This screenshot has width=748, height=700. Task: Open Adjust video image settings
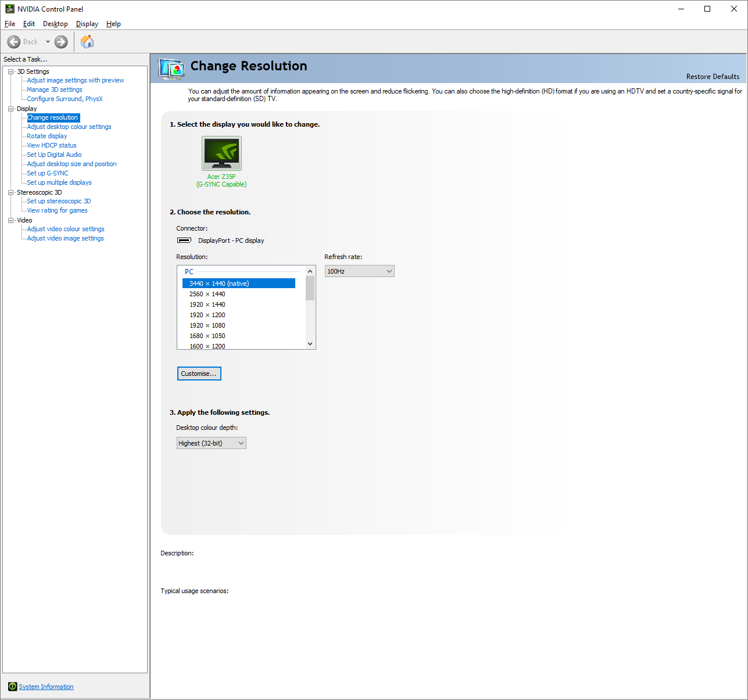[65, 238]
